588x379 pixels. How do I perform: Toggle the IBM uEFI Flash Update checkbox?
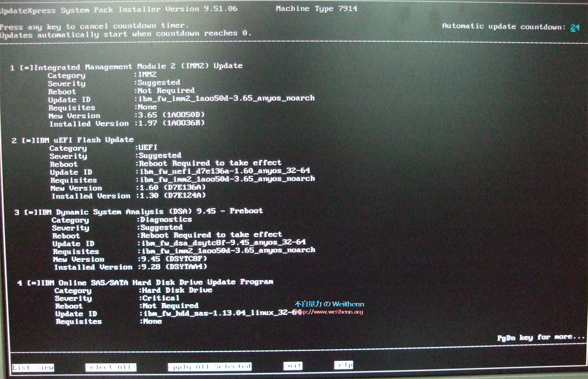point(29,141)
